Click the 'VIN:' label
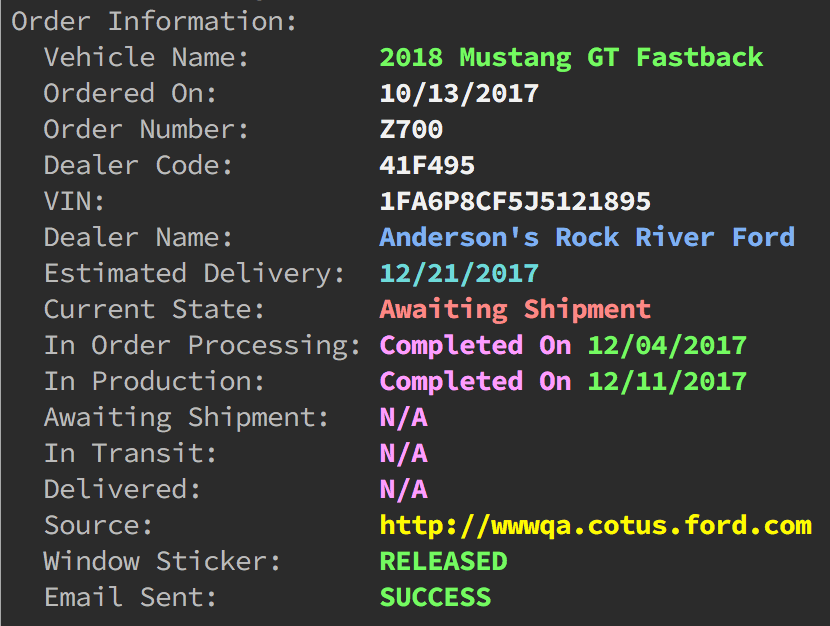The width and height of the screenshot is (830, 626). (x=75, y=201)
